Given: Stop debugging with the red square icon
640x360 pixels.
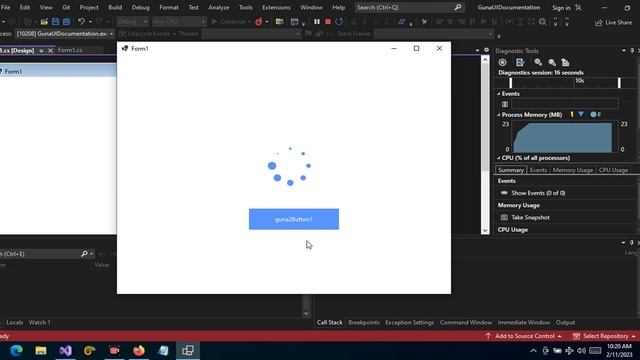Looking at the screenshot, I should point(328,22).
